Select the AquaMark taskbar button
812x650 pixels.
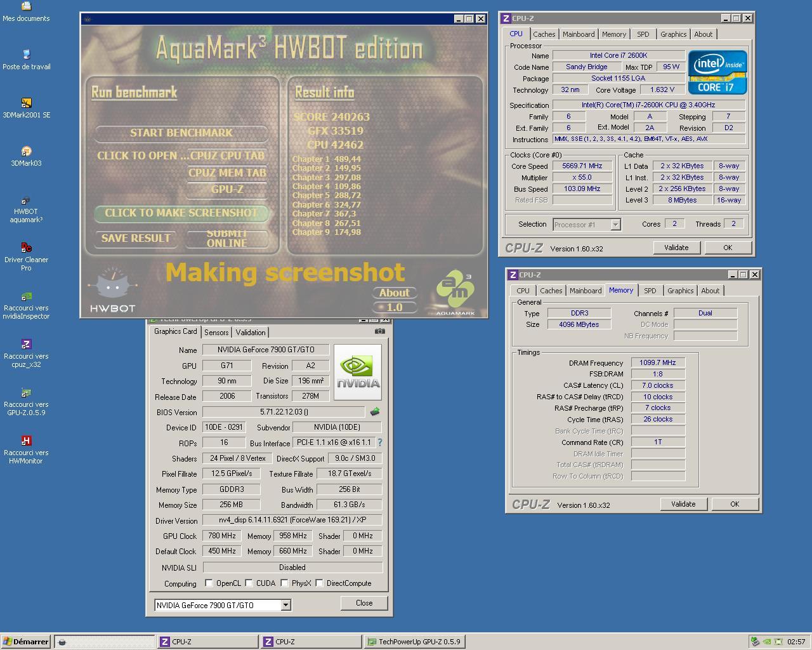pos(105,642)
